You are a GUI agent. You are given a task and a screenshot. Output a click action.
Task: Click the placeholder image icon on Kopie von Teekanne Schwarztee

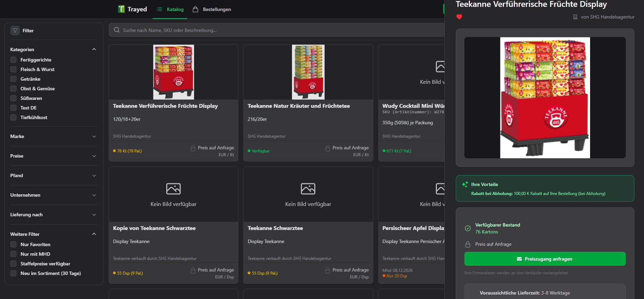[173, 189]
